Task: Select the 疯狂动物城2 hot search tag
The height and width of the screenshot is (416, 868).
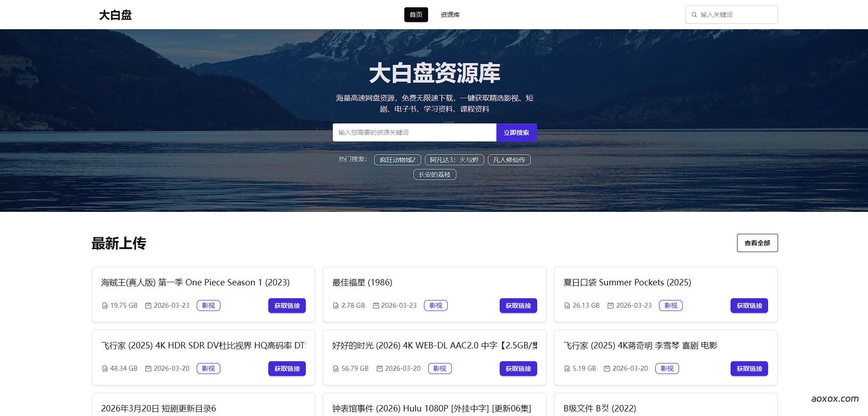Action: pyautogui.click(x=397, y=160)
